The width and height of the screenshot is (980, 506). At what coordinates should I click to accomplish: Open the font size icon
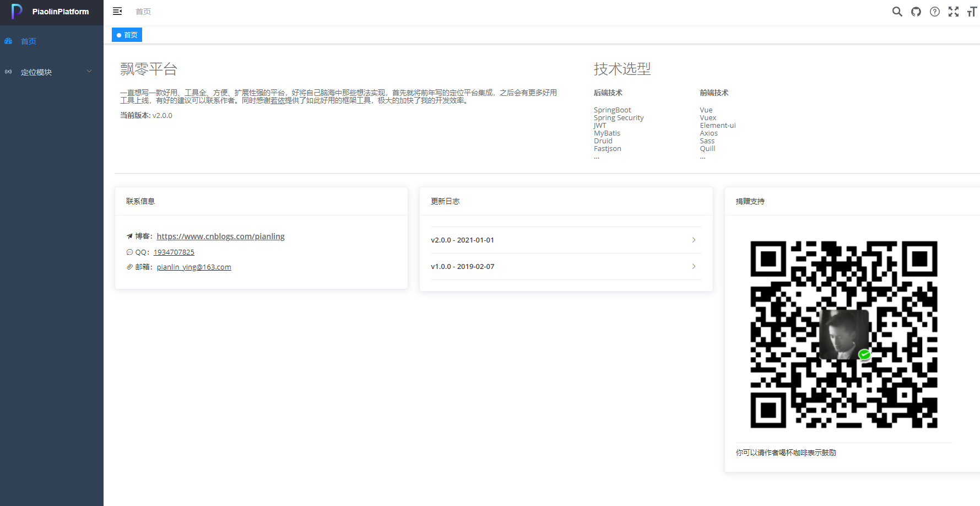pos(972,12)
